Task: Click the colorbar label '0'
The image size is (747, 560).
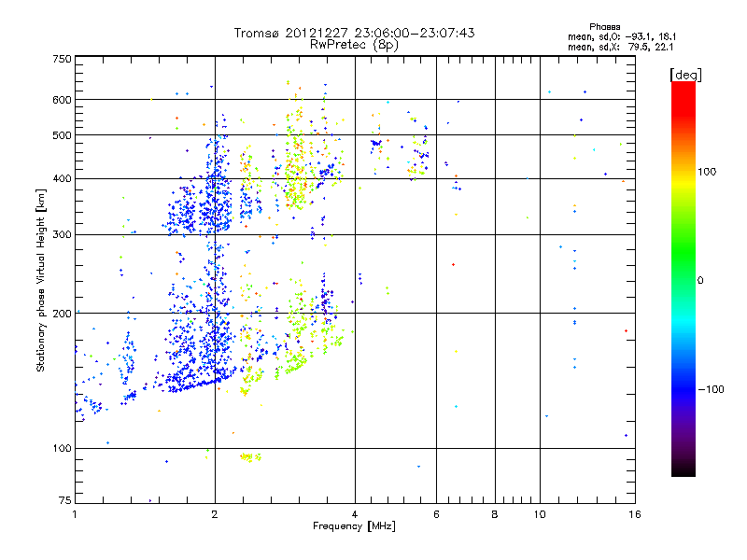Action: [x=700, y=280]
